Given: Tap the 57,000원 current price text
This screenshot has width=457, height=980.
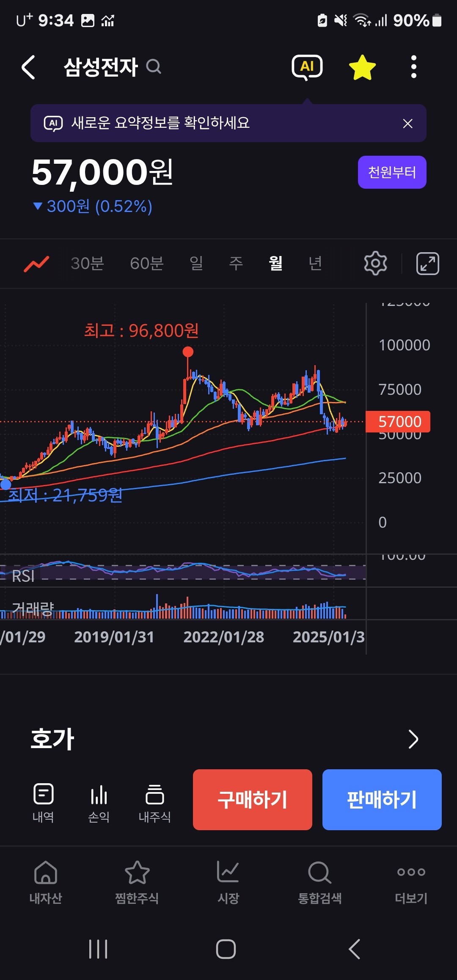Looking at the screenshot, I should (x=102, y=172).
